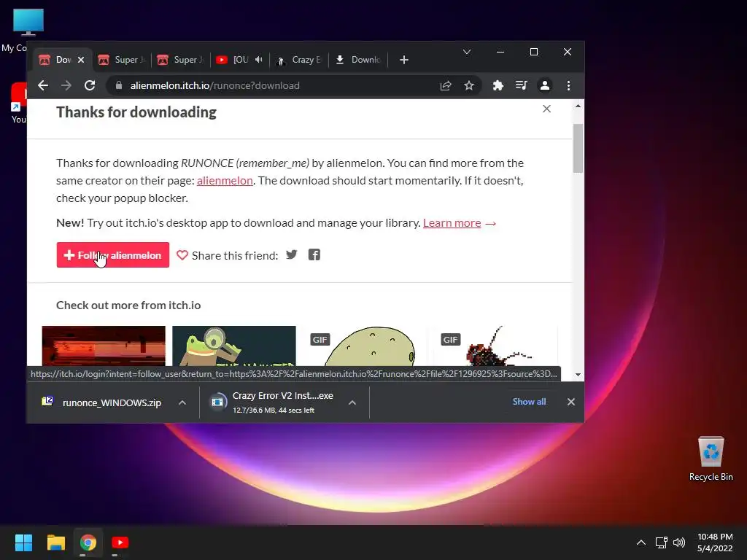Open the alienmelon creator page link
The height and width of the screenshot is (560, 747).
coord(225,181)
